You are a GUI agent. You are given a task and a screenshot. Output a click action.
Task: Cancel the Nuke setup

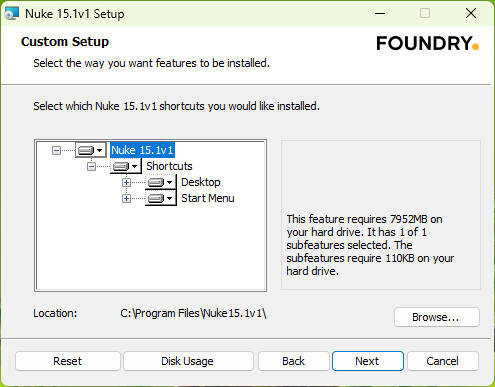click(x=443, y=361)
